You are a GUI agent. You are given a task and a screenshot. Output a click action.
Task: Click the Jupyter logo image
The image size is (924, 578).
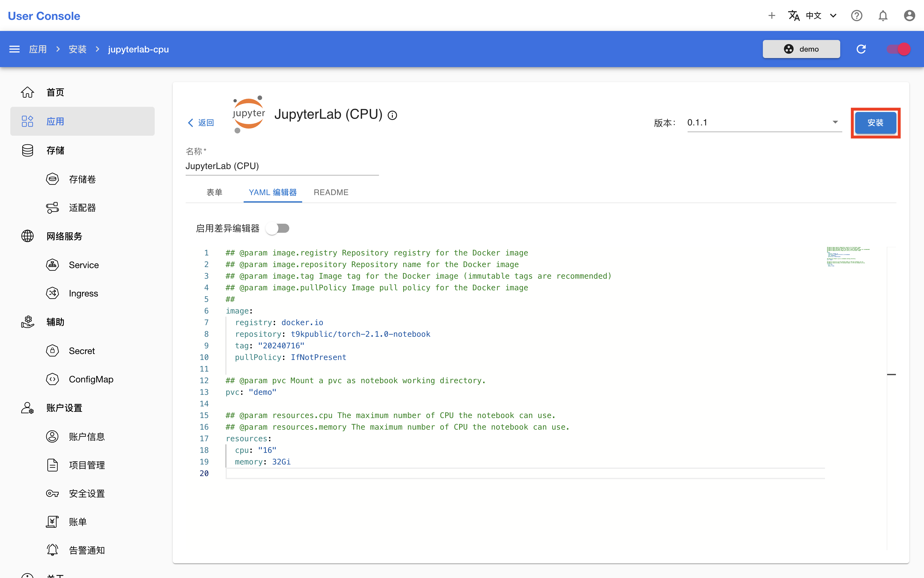coord(249,114)
